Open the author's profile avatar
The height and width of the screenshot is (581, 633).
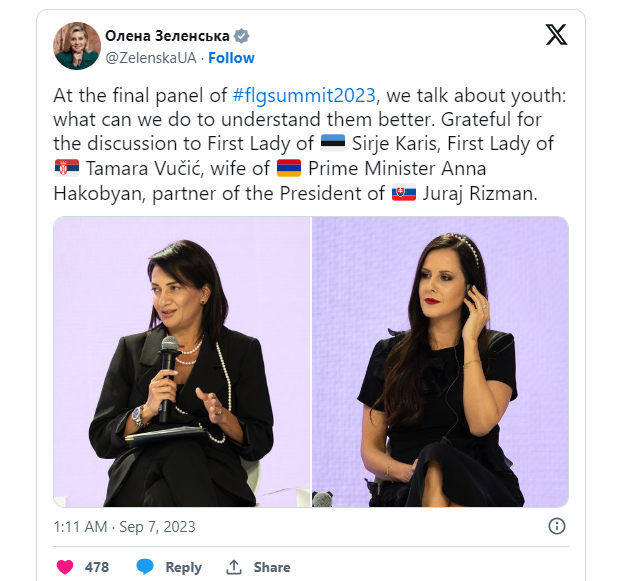[x=77, y=46]
